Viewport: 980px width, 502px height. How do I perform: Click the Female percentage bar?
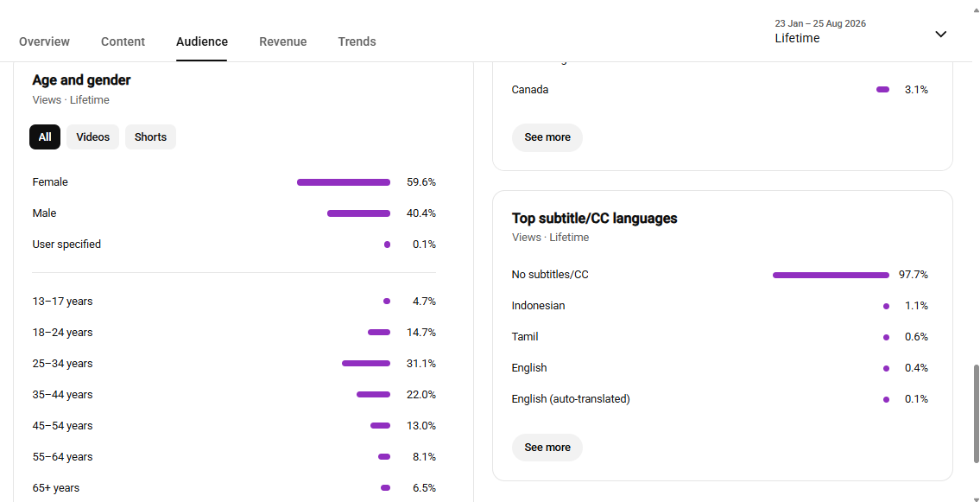pyautogui.click(x=344, y=182)
